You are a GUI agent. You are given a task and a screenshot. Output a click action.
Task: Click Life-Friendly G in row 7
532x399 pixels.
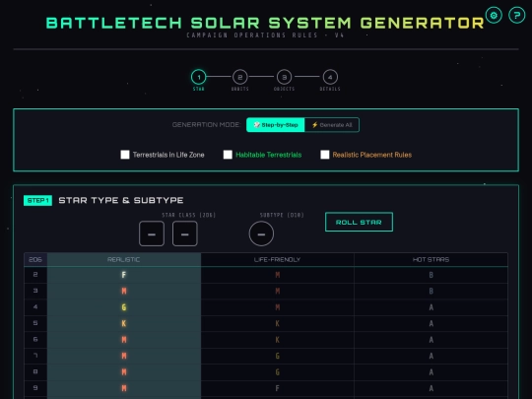(278, 356)
